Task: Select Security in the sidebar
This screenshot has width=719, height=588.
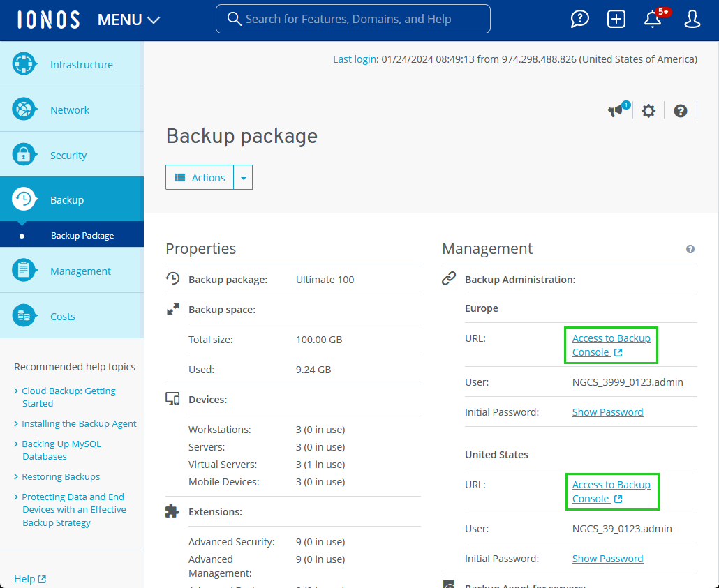Action: pyautogui.click(x=68, y=156)
